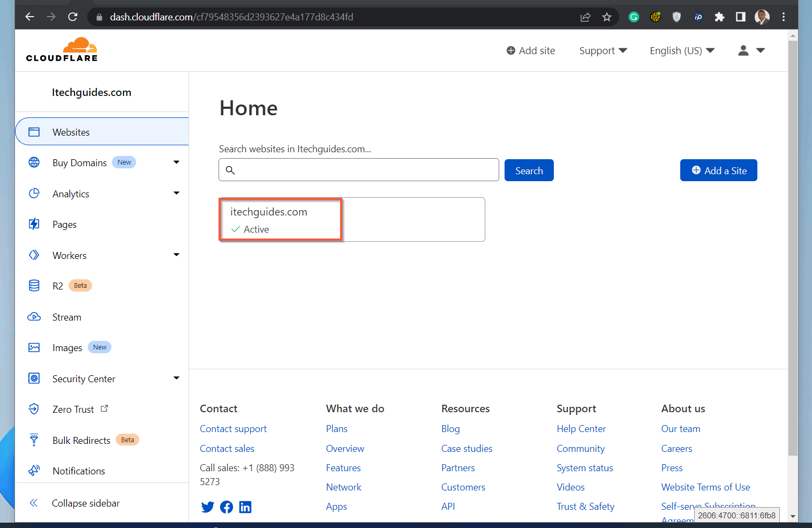Click the Add a Site button
The image size is (812, 528).
click(x=719, y=170)
